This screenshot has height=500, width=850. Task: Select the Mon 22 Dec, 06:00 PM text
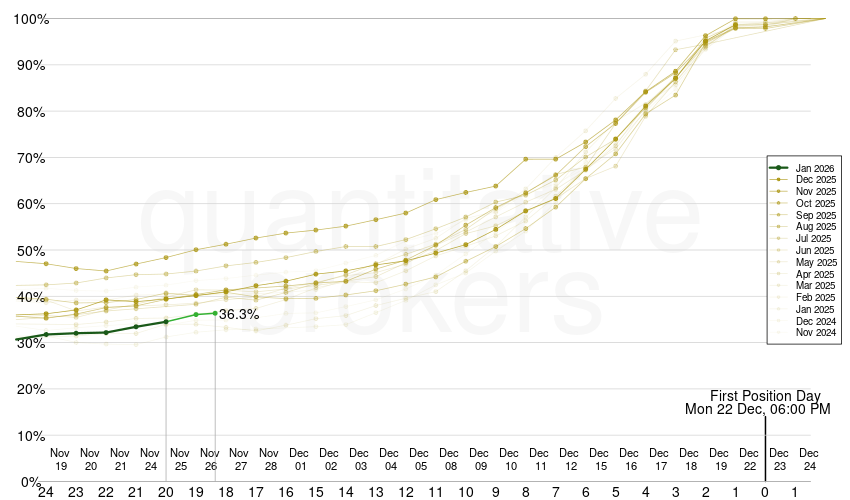click(758, 409)
